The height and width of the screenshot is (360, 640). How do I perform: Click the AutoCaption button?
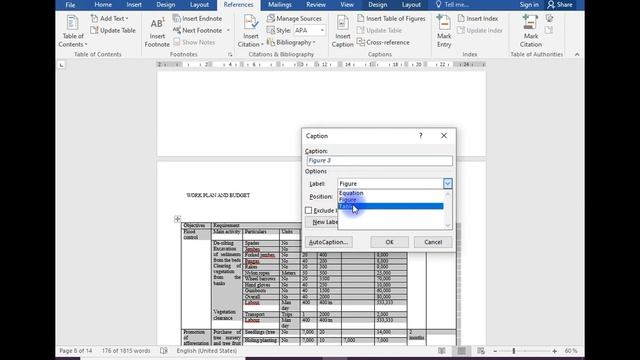click(329, 242)
